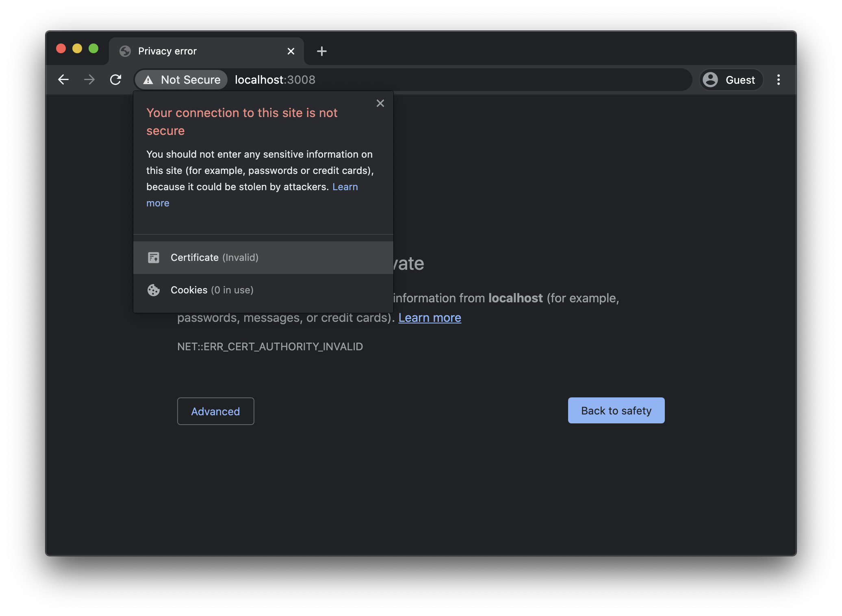Click the Not Secure chip label
The width and height of the screenshot is (842, 616).
(x=191, y=80)
